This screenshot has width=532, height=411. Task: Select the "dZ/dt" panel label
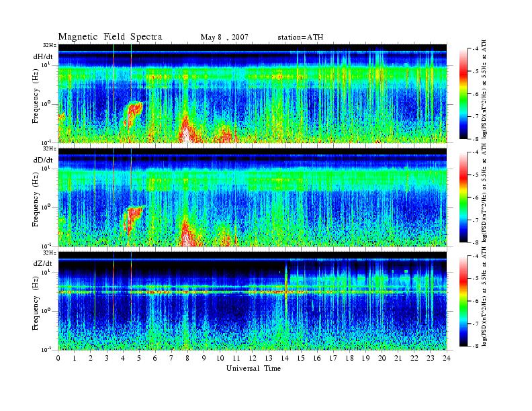[x=43, y=263]
